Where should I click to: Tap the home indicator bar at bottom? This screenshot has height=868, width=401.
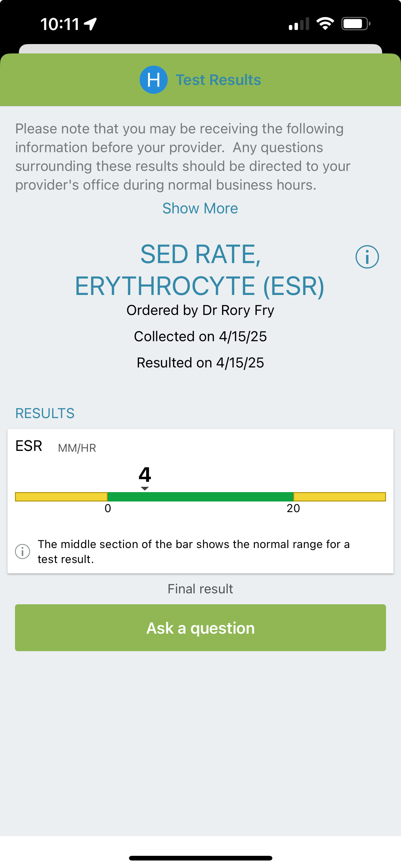coord(200,858)
